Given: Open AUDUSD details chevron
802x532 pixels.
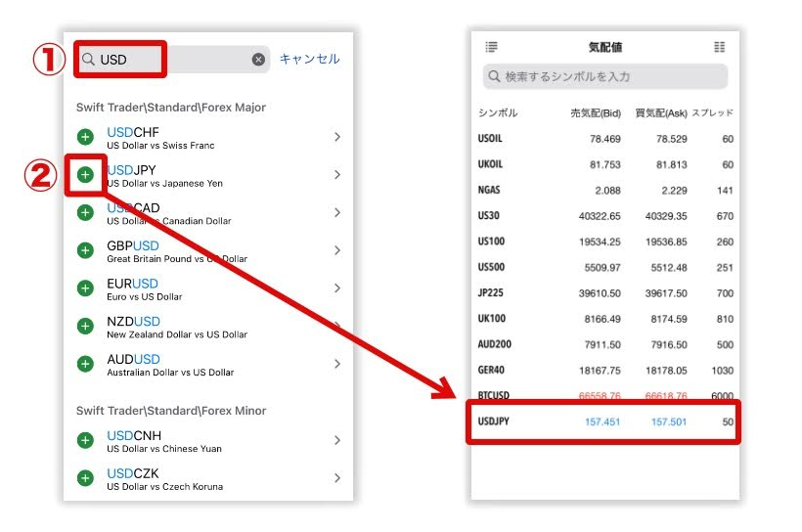Looking at the screenshot, I should tap(337, 364).
